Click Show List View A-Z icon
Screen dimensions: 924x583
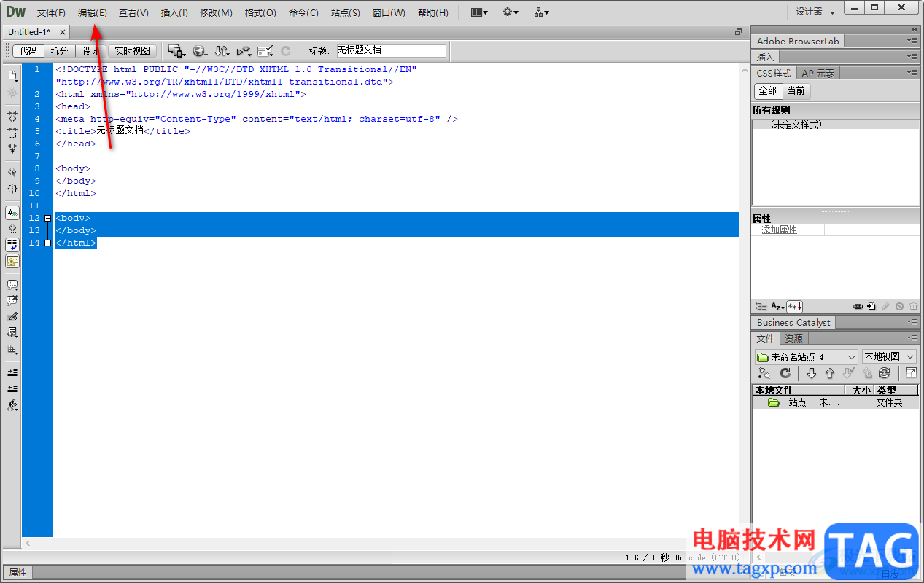778,307
